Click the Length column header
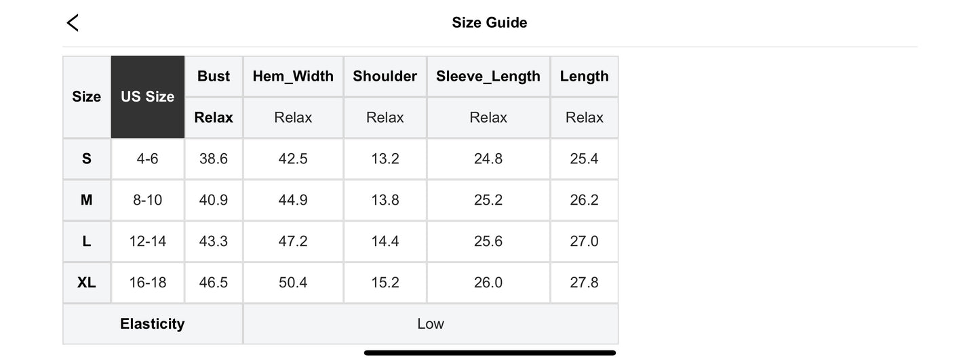The height and width of the screenshot is (364, 980). pyautogui.click(x=584, y=77)
